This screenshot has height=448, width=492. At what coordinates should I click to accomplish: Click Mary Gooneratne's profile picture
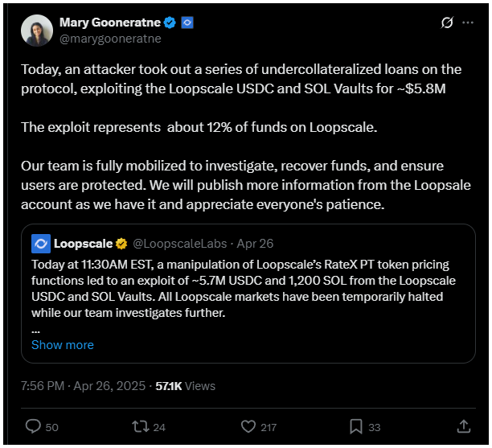(x=36, y=29)
